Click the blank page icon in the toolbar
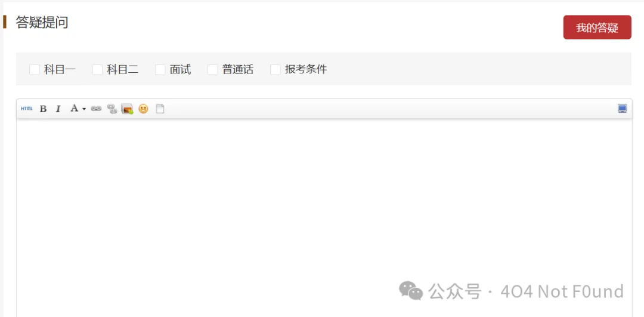The height and width of the screenshot is (317, 644). 160,109
